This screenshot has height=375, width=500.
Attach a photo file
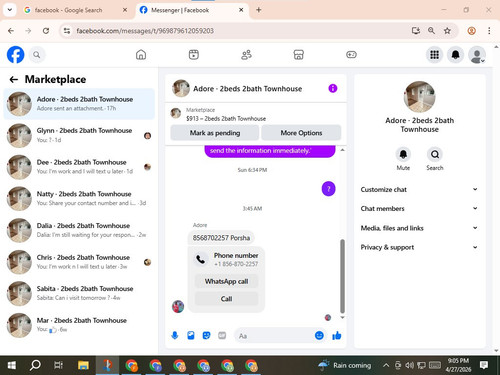191,335
